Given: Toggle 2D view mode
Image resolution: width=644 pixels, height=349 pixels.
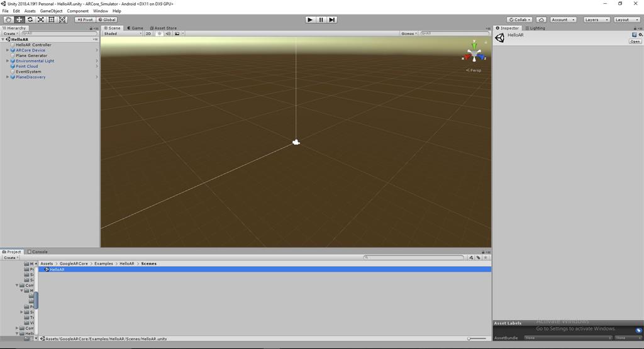Looking at the screenshot, I should (148, 34).
